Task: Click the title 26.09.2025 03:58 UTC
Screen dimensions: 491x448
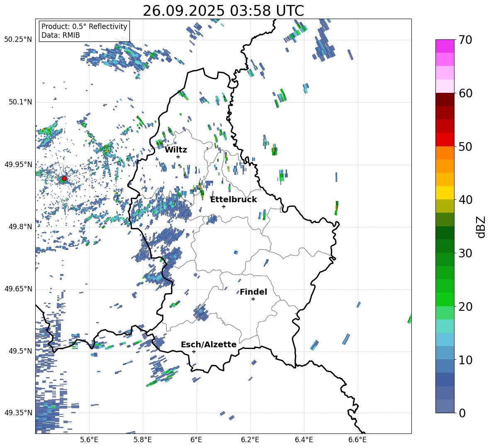Action: coord(223,11)
